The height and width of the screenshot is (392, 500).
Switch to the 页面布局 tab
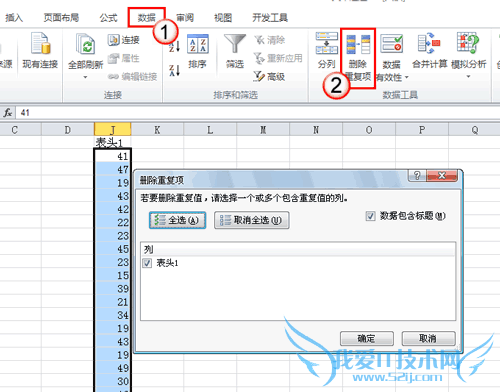[x=61, y=17]
